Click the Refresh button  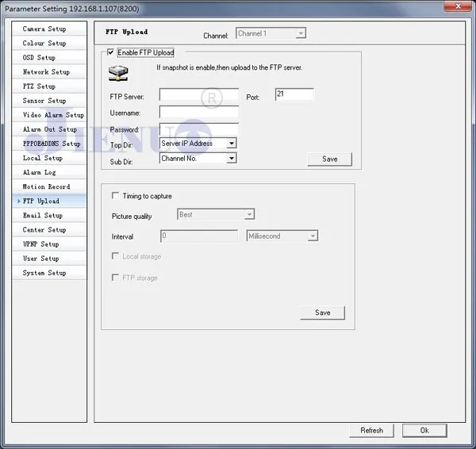click(371, 431)
